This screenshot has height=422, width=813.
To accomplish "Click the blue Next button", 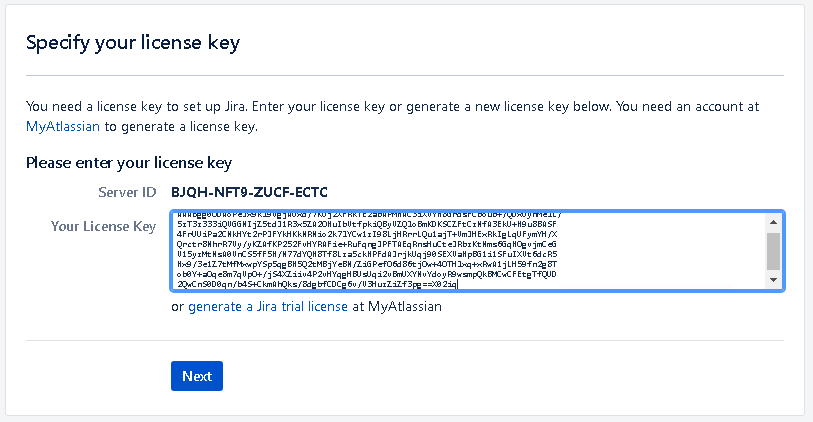I will (196, 376).
